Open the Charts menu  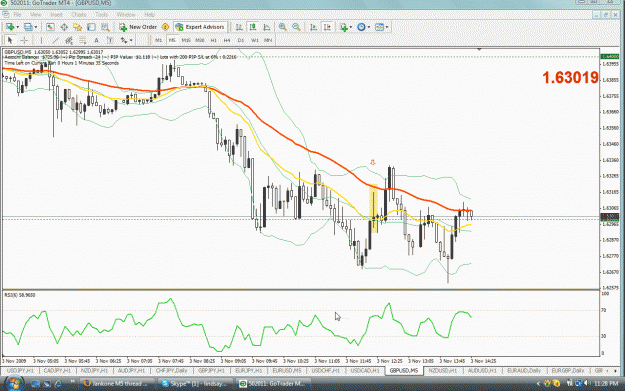[79, 14]
